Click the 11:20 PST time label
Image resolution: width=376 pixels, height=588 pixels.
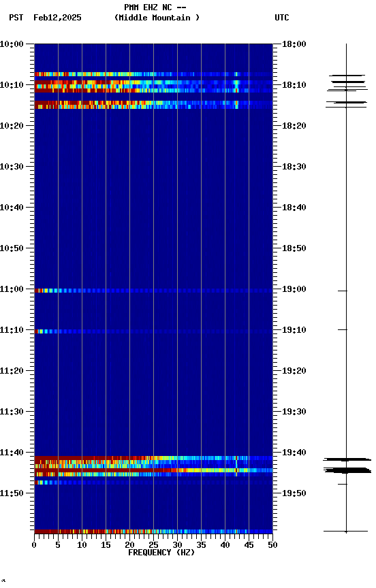point(12,372)
